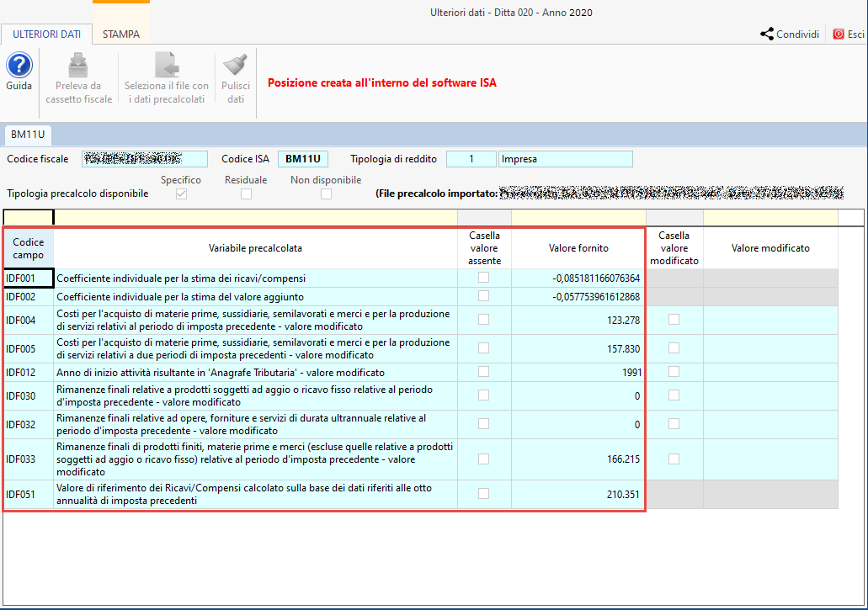Click the Variabile precalcolata column header

click(x=255, y=248)
